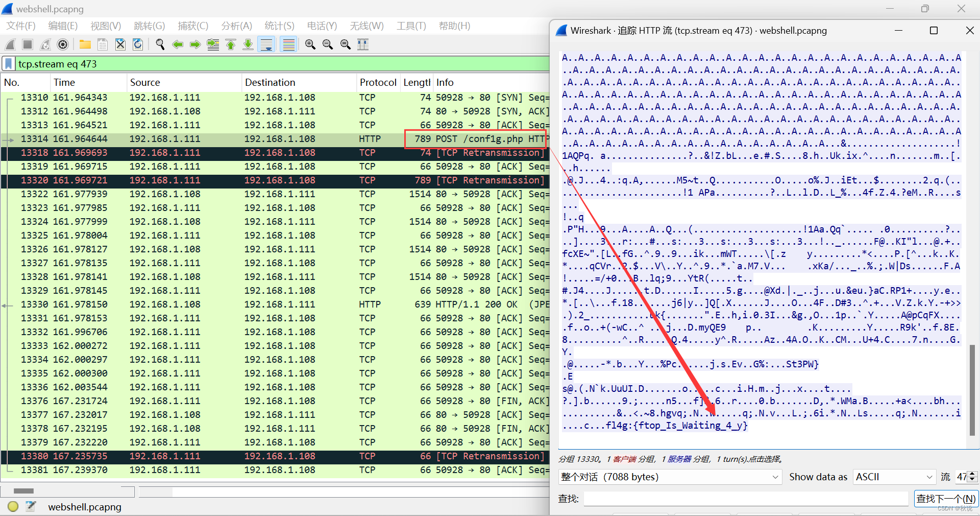Select packet 13330 HTTP/1.1 200 OK
Image resolution: width=980 pixels, height=516 pixels.
pyautogui.click(x=275, y=304)
